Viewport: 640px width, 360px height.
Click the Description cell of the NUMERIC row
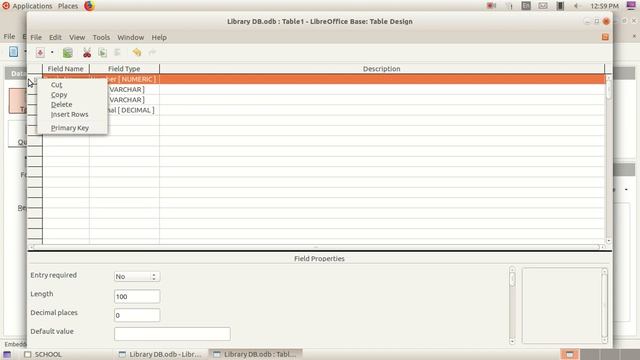click(382, 79)
